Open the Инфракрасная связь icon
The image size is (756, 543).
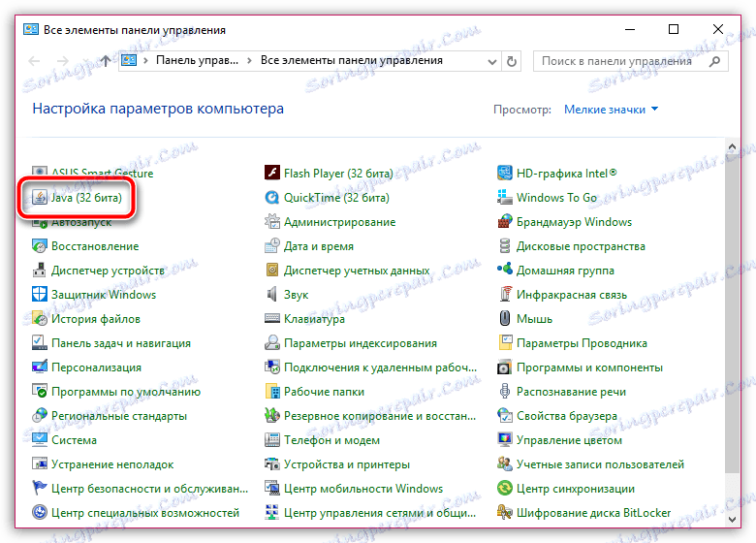coord(504,294)
